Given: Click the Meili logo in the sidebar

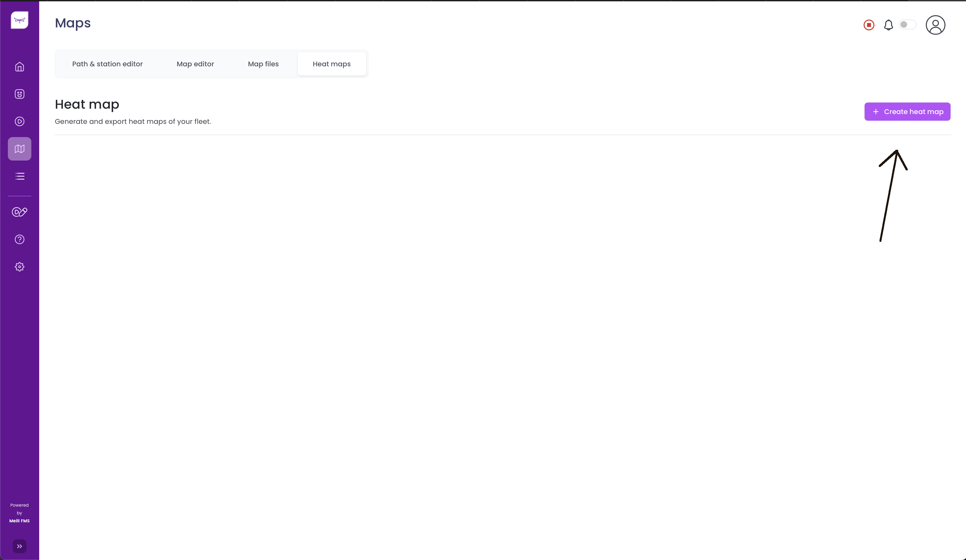Looking at the screenshot, I should tap(20, 20).
